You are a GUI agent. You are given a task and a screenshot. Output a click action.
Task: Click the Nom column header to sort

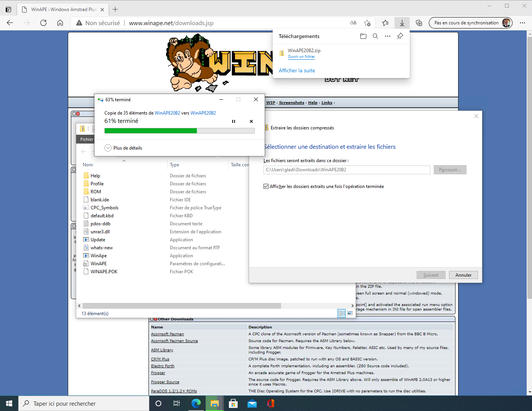pos(88,165)
